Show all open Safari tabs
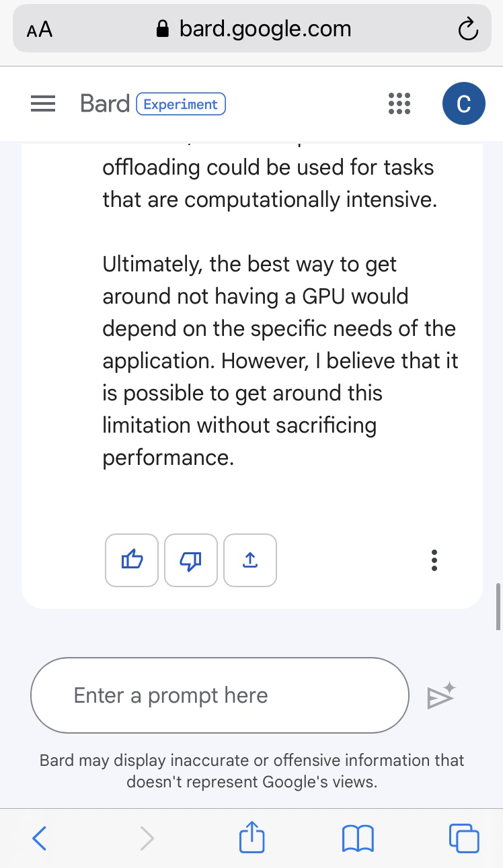The image size is (503, 868). tap(463, 838)
